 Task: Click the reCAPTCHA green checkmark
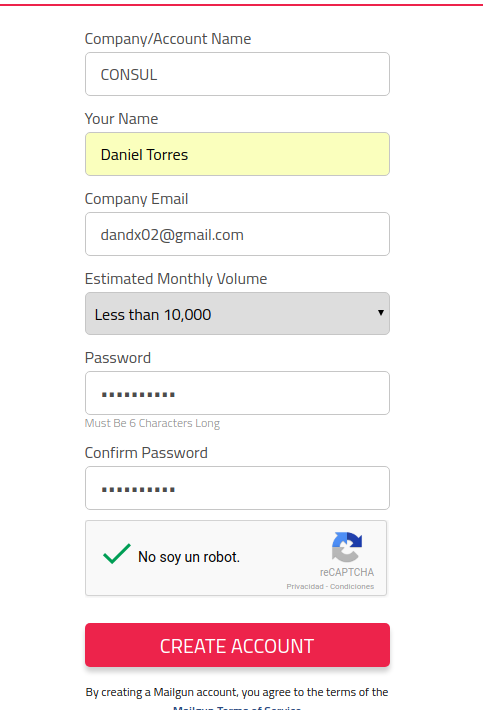click(x=117, y=553)
